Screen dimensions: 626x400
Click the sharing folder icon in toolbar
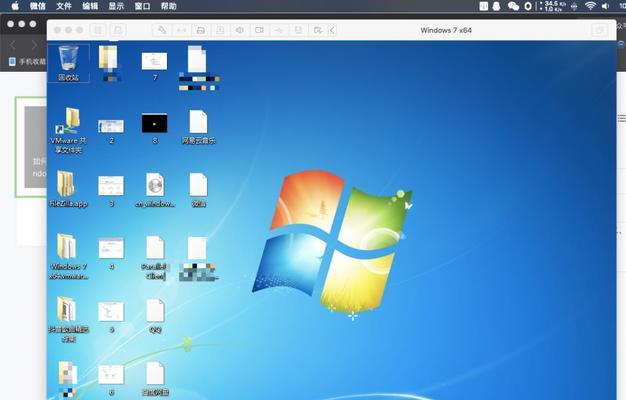click(318, 30)
